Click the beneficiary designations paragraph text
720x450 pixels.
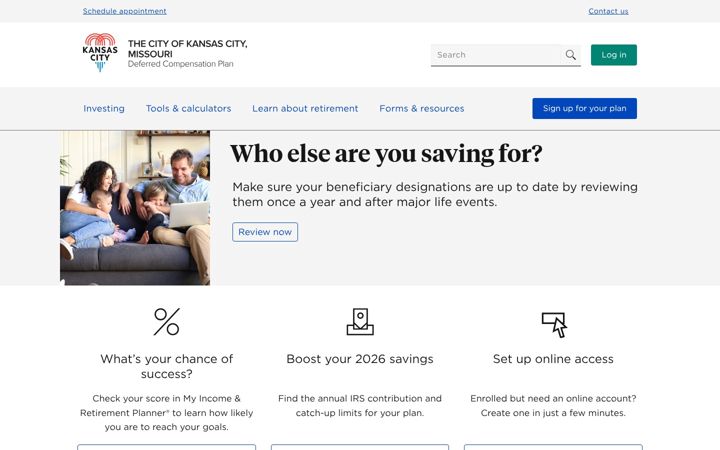coord(435,194)
